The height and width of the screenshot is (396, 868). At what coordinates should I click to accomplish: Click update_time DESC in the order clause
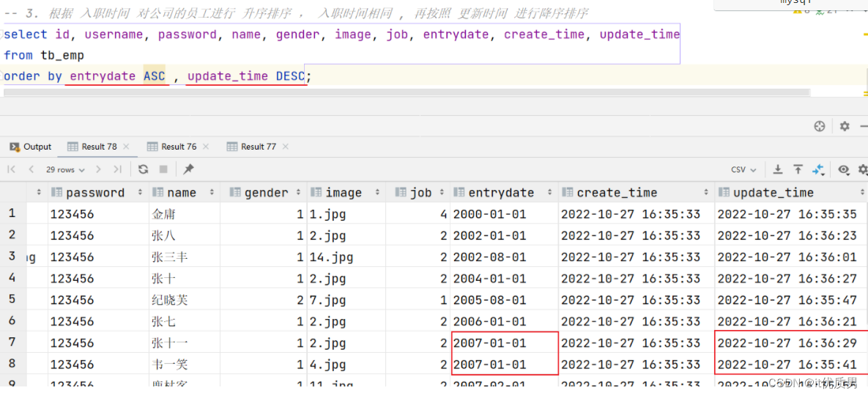click(x=246, y=76)
